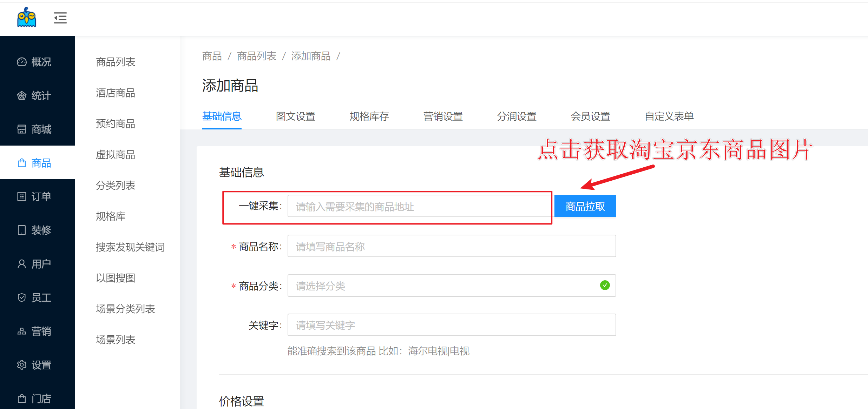Open 会员设置 tab
Screen dimensions: 868x409
click(590, 116)
